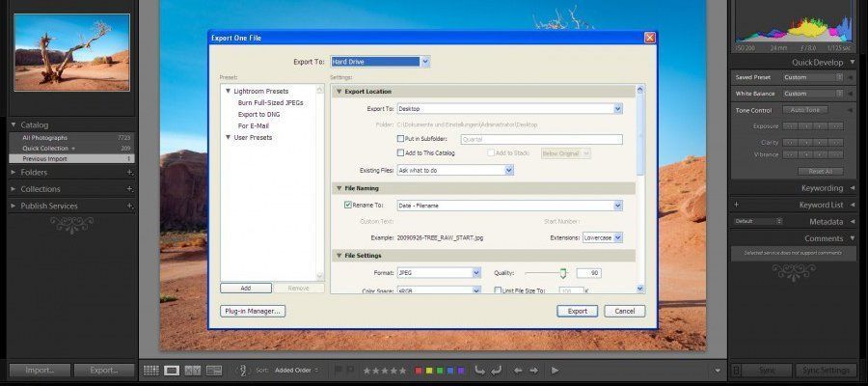This screenshot has height=386, width=868.
Task: Switch to Loupe view in toolbar
Action: [172, 370]
